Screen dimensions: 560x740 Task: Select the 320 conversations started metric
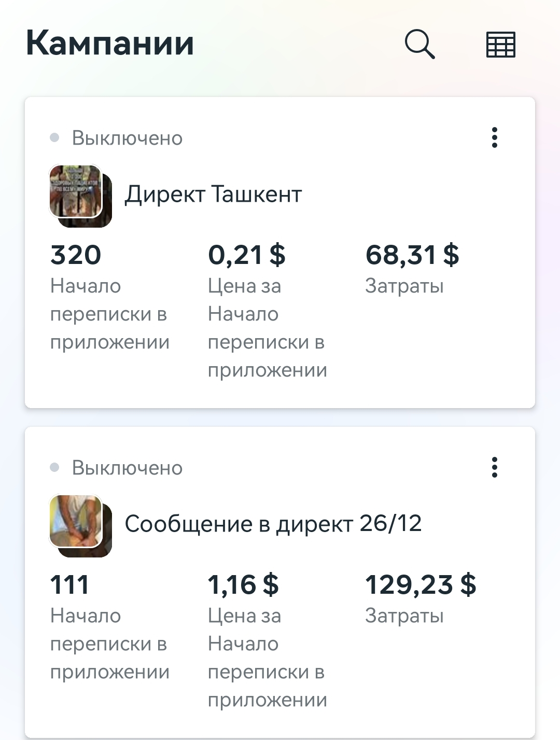76,255
